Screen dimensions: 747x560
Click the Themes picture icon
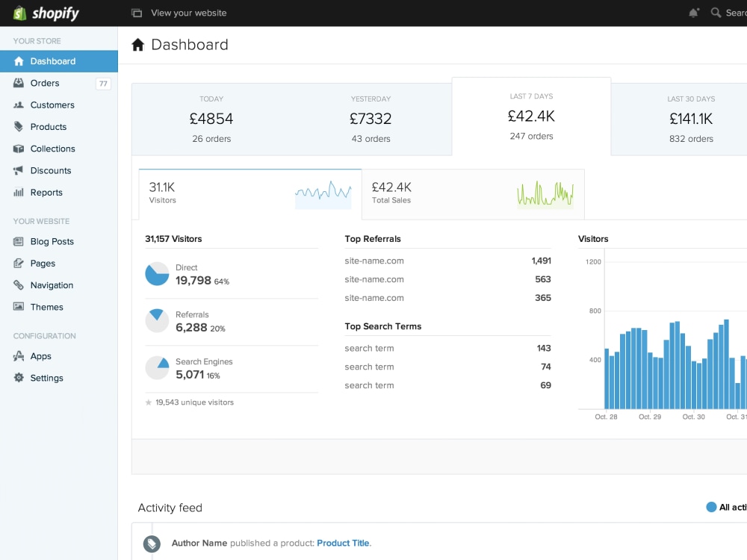tap(19, 307)
